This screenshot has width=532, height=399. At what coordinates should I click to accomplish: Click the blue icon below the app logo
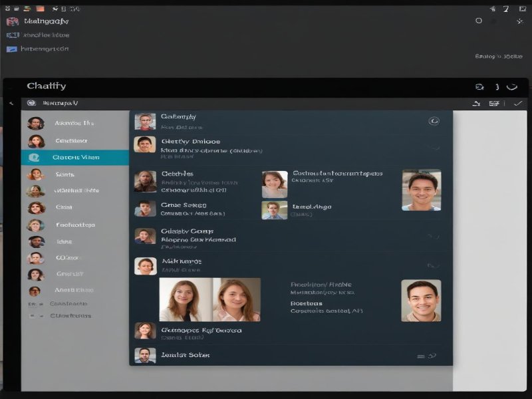(x=11, y=49)
